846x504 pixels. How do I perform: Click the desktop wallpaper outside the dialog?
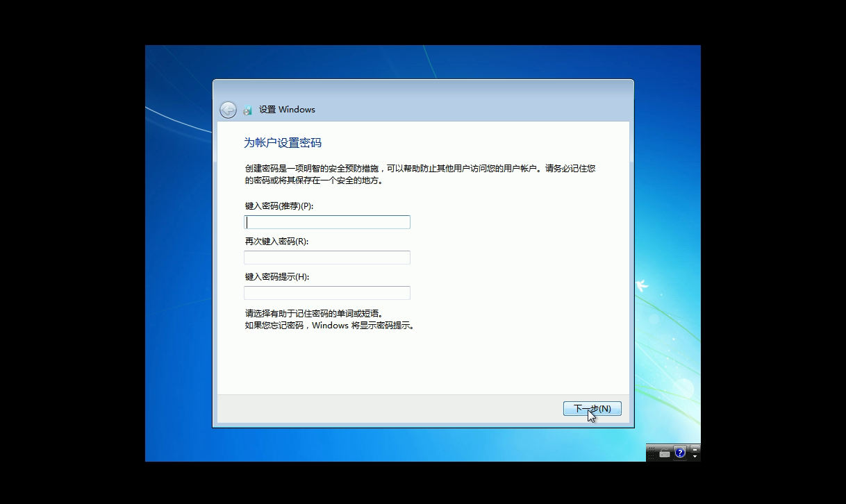[x=181, y=278]
